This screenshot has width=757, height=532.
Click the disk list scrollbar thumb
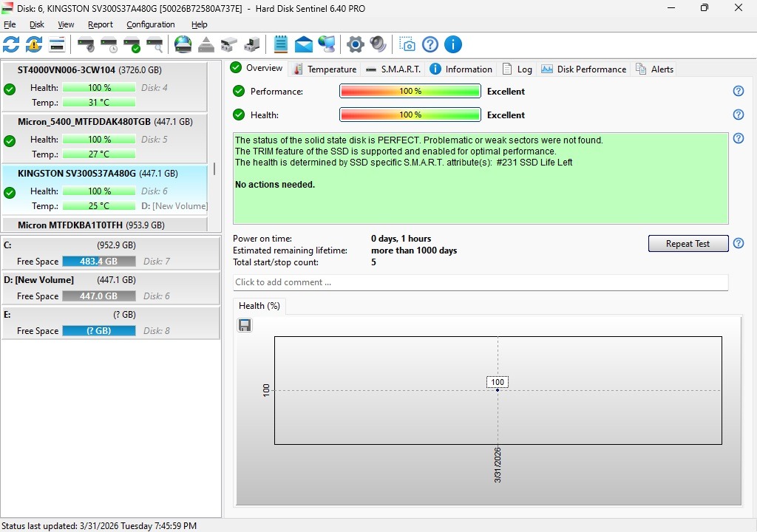(x=214, y=169)
